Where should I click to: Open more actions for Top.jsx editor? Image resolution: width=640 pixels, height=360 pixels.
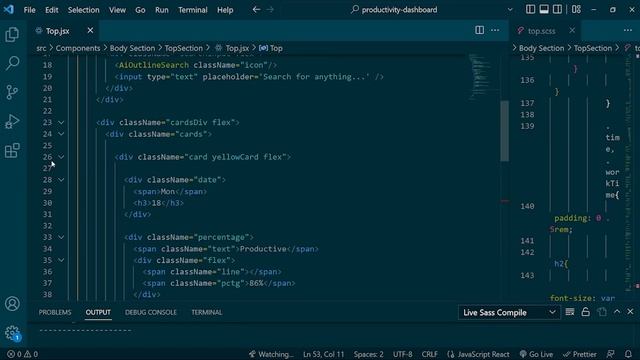click(495, 30)
